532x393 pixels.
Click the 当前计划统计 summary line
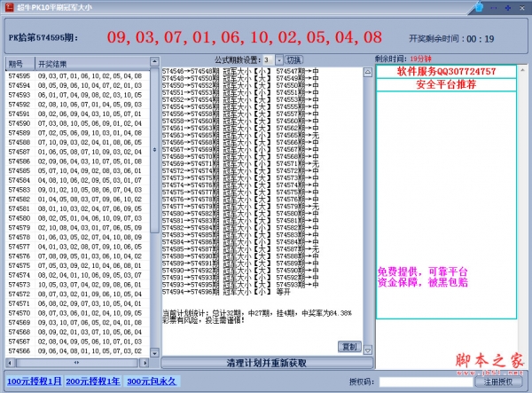tap(257, 313)
